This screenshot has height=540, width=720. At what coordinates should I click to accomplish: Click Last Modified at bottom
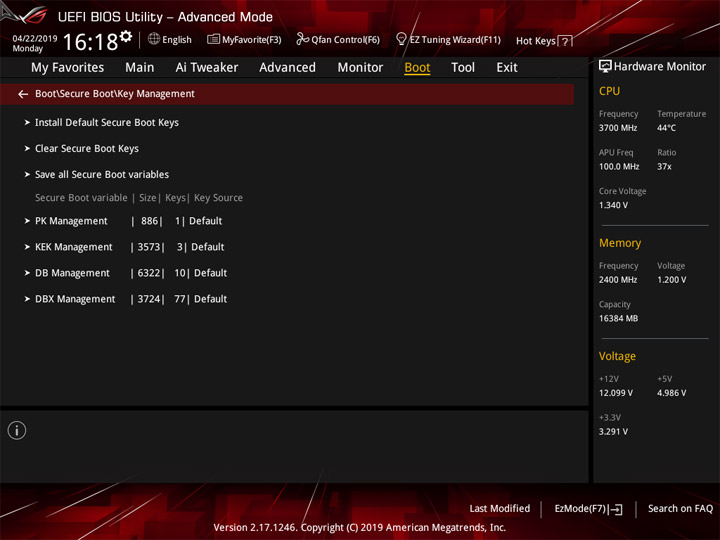tap(500, 509)
